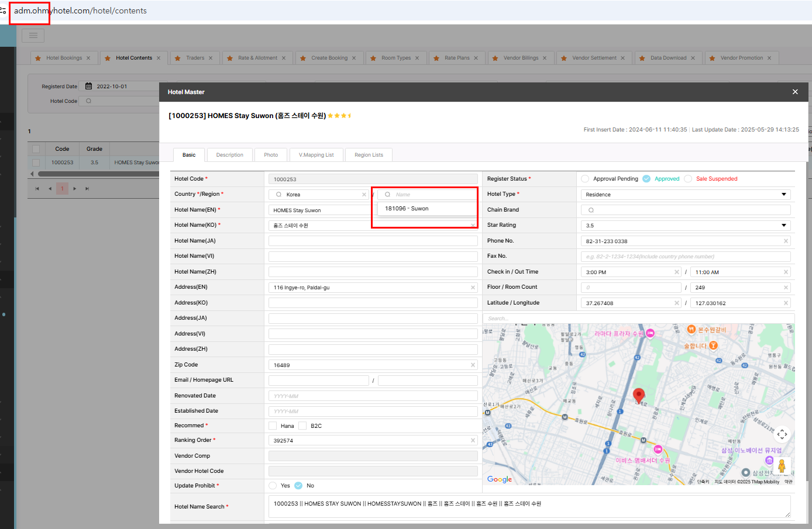Image resolution: width=812 pixels, height=529 pixels.
Task: Close the Hotel Master dialog
Action: tap(795, 92)
